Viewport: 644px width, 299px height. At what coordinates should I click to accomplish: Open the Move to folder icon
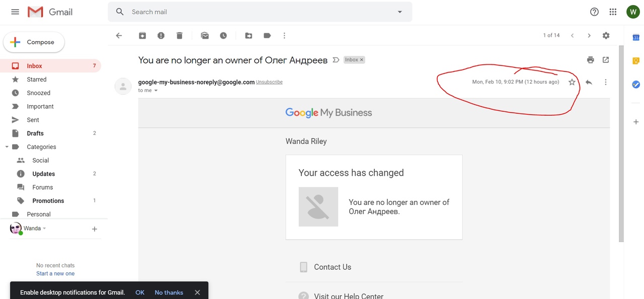point(249,36)
